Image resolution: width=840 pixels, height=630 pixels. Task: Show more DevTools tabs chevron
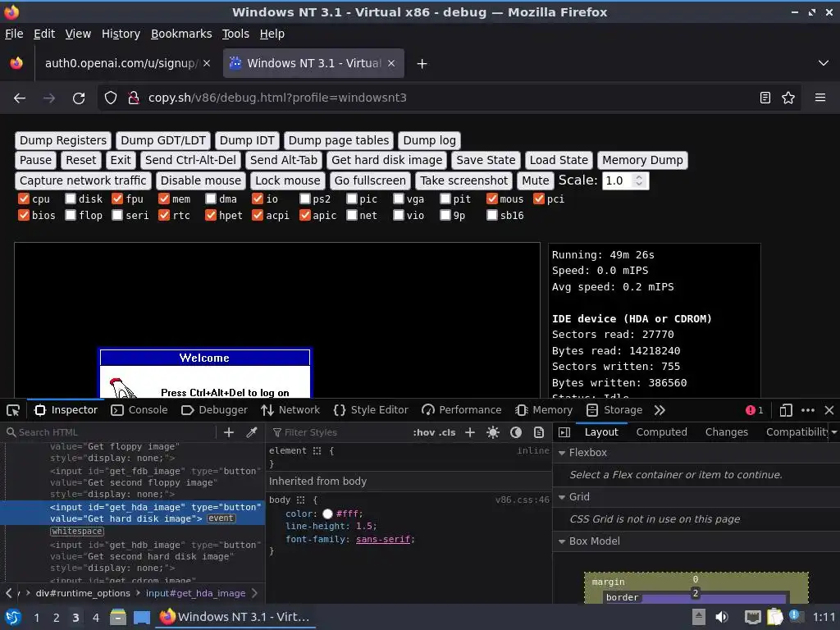click(x=660, y=410)
